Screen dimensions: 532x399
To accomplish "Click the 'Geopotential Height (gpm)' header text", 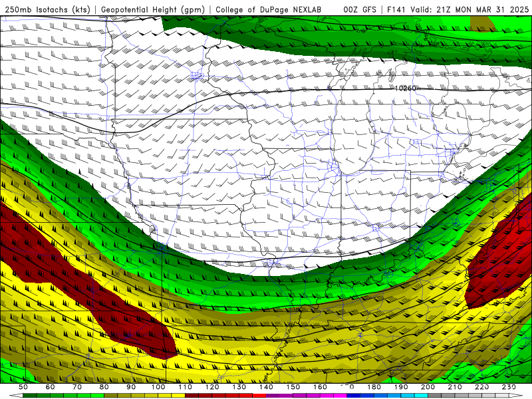I will [x=153, y=9].
